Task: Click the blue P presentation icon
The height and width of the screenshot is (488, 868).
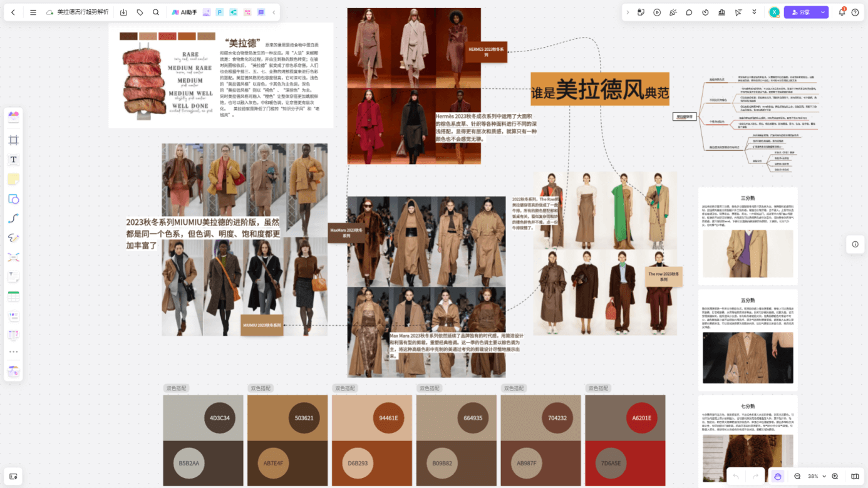Action: point(220,13)
